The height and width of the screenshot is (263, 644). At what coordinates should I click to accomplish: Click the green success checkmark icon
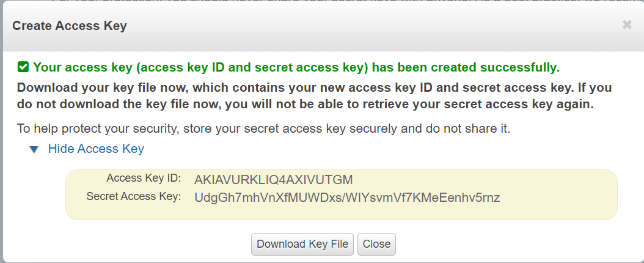23,67
